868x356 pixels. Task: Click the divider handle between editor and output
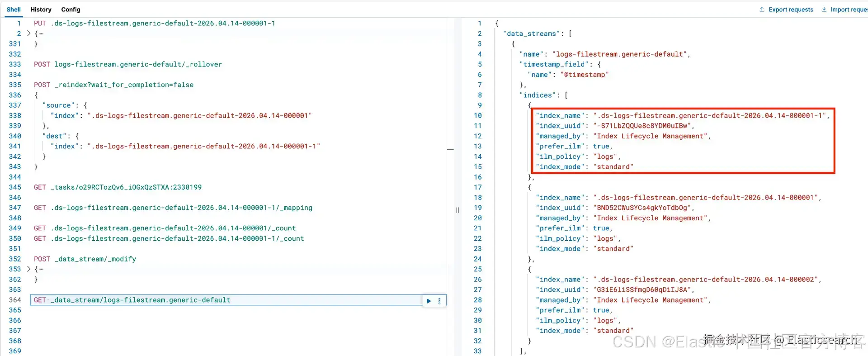click(458, 210)
